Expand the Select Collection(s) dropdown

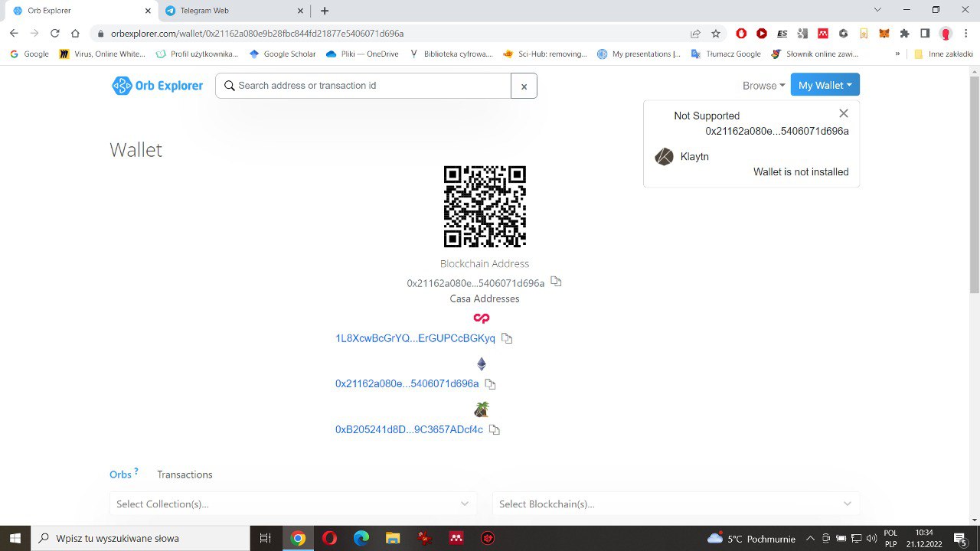coord(292,504)
